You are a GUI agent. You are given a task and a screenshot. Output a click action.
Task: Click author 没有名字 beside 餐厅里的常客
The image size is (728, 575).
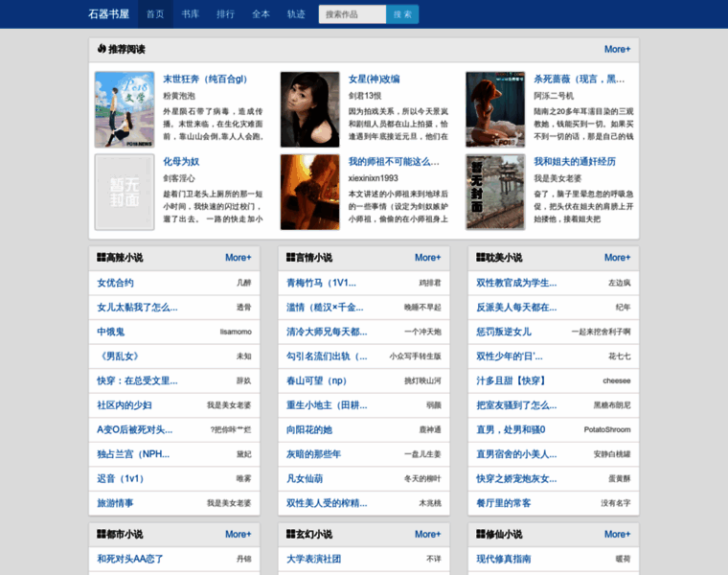point(616,503)
